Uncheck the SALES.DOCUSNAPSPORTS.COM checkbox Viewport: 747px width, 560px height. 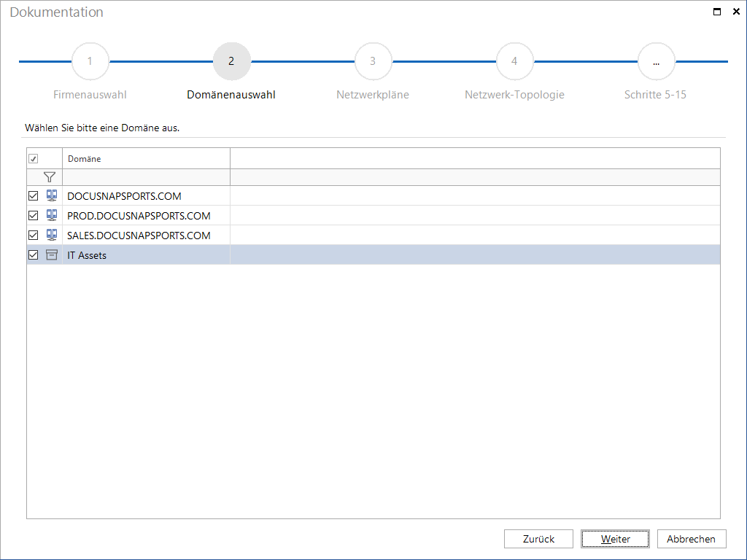34,235
